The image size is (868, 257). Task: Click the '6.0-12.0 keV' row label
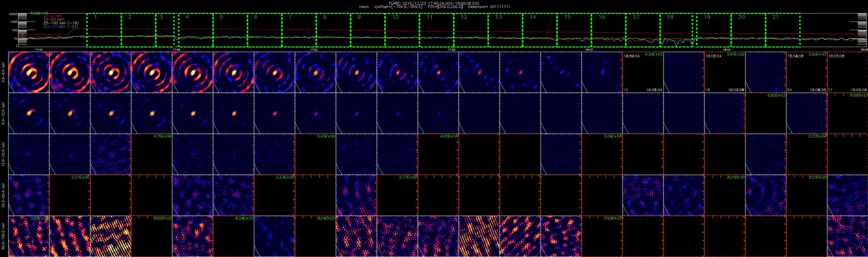point(3,113)
